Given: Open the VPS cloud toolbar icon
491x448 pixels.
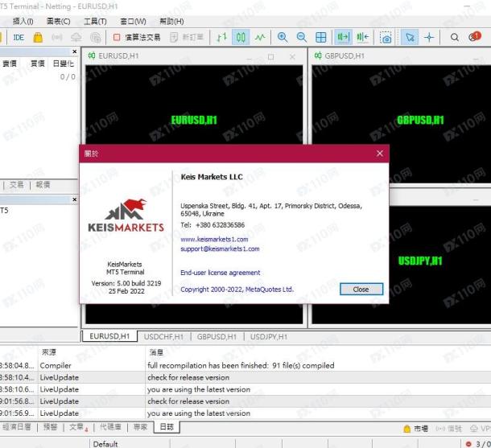Looking at the screenshot, I should [x=76, y=38].
